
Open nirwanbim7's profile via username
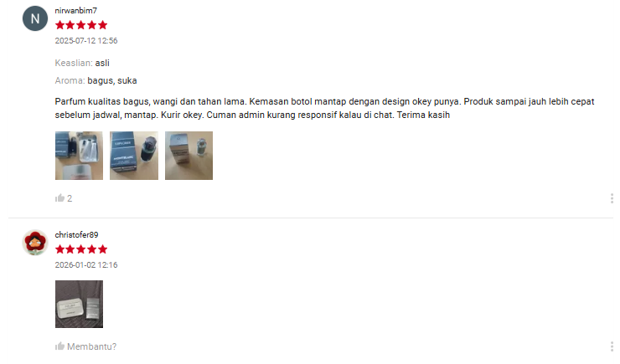pos(76,11)
